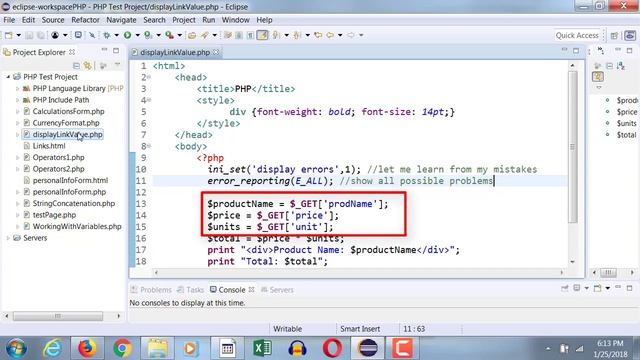The image size is (640, 360).
Task: Click the Previous Annotation toolbar icon
Action: click(297, 36)
